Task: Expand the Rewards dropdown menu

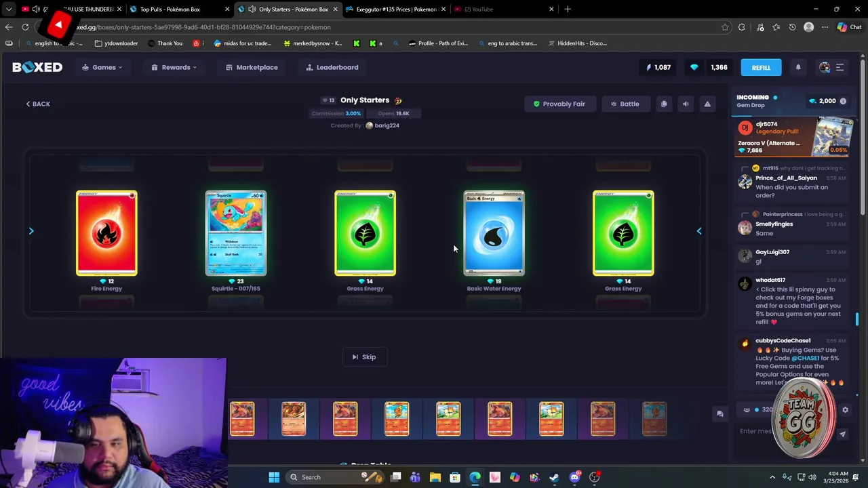Action: (x=174, y=67)
